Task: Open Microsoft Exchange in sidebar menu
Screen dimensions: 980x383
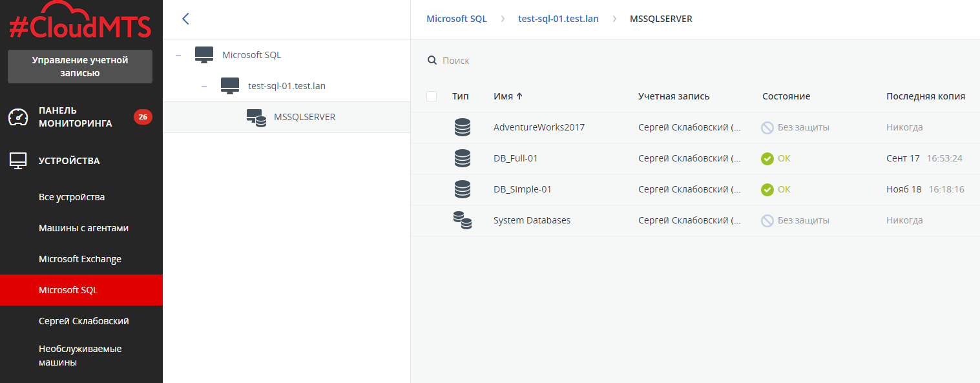Action: coord(80,259)
